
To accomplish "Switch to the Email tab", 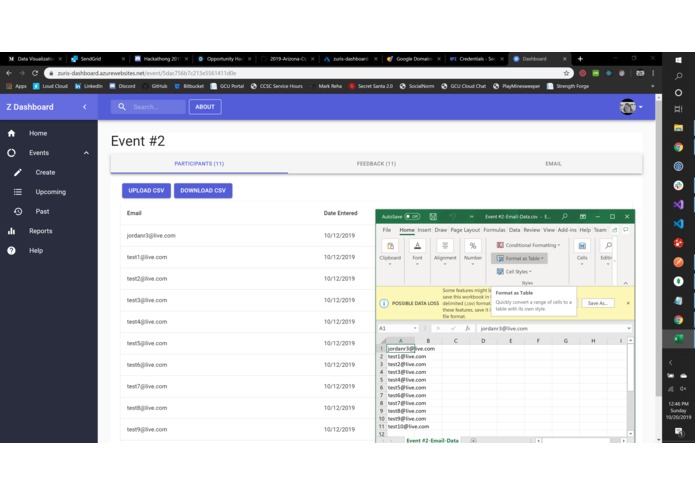I will 553,163.
